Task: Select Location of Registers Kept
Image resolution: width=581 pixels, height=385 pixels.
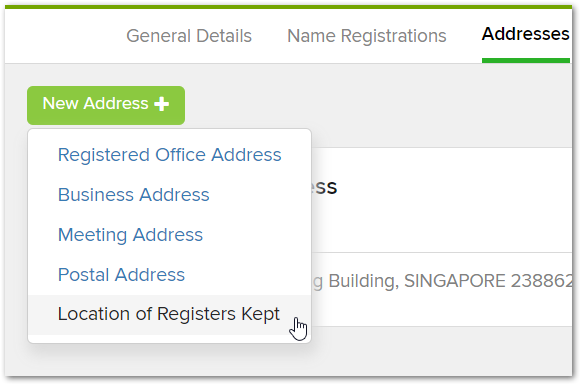Action: 169,315
